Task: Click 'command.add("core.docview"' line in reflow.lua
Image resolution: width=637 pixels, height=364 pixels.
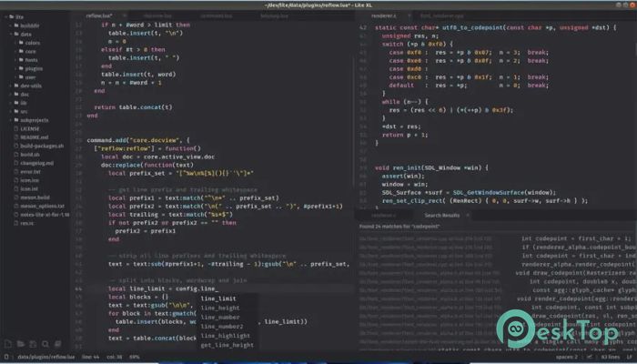Action: click(138, 140)
